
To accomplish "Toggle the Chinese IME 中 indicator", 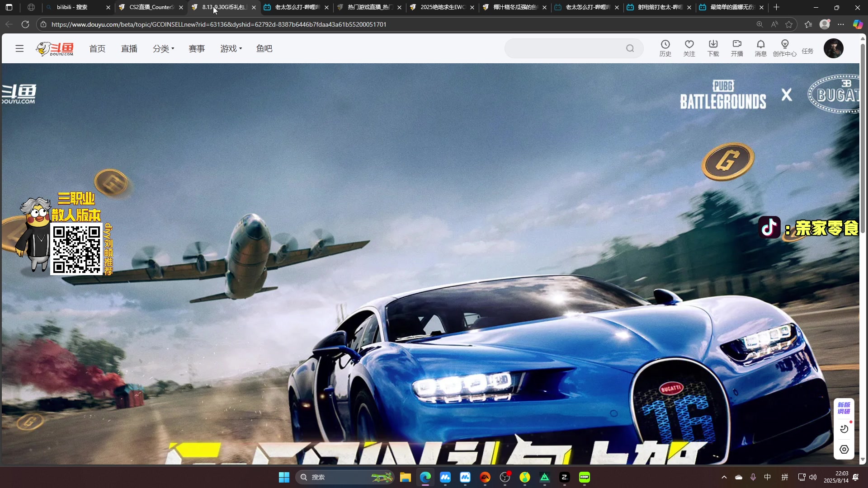I will point(767,477).
